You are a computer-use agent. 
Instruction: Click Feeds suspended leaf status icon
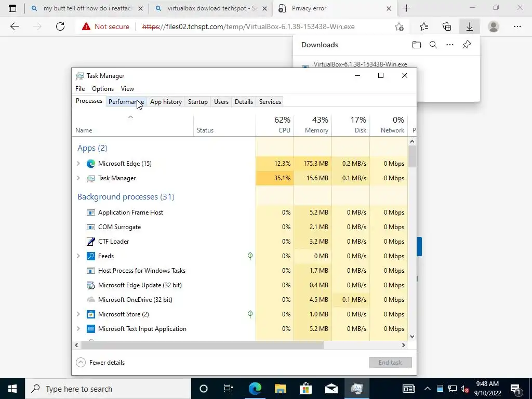[250, 256]
